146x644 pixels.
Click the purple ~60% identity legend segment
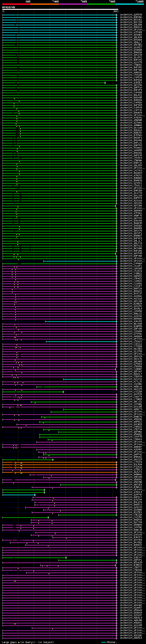click(73, 4)
